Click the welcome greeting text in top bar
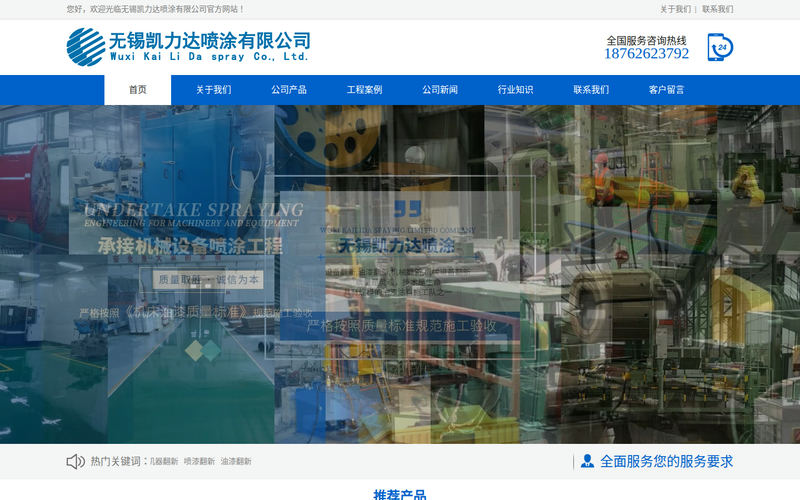 tap(155, 9)
